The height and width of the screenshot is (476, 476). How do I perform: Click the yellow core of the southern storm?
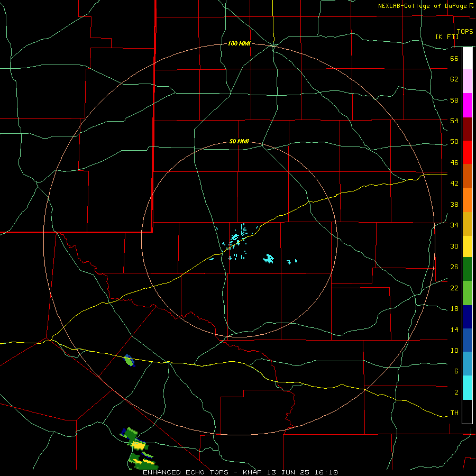coord(139,445)
